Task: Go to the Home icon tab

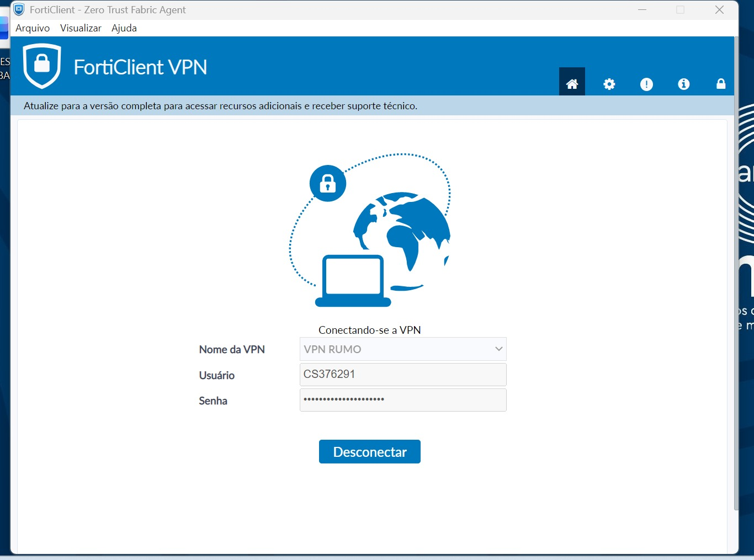Action: click(x=572, y=82)
